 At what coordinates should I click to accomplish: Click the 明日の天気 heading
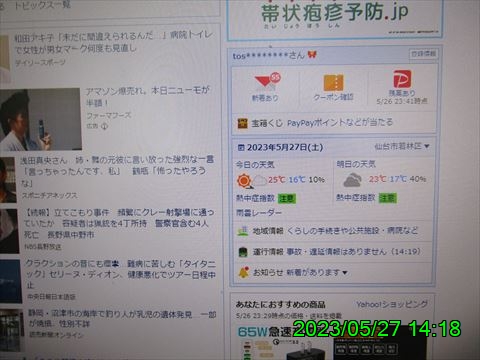click(x=356, y=164)
